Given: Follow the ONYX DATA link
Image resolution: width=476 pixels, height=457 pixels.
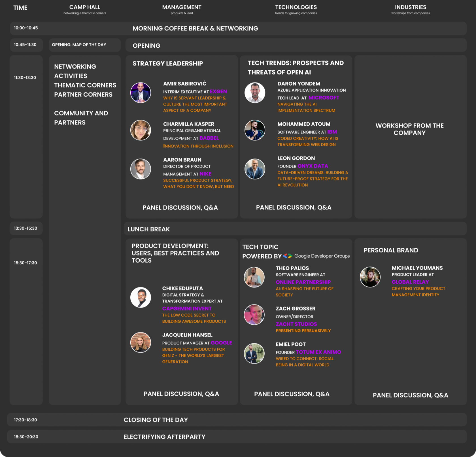Looking at the screenshot, I should click(313, 166).
